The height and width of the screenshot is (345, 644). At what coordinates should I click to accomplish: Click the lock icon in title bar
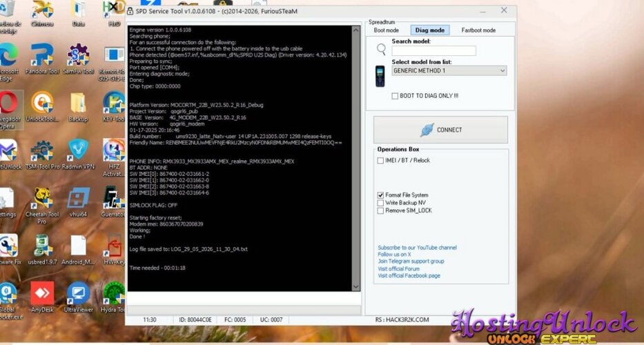pos(130,12)
